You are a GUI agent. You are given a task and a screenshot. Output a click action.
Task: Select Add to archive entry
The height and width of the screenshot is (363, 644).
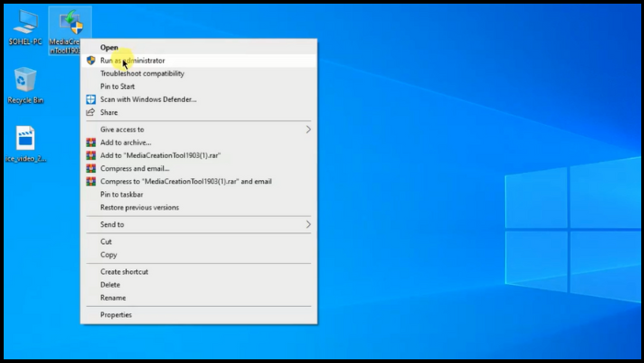199,142
